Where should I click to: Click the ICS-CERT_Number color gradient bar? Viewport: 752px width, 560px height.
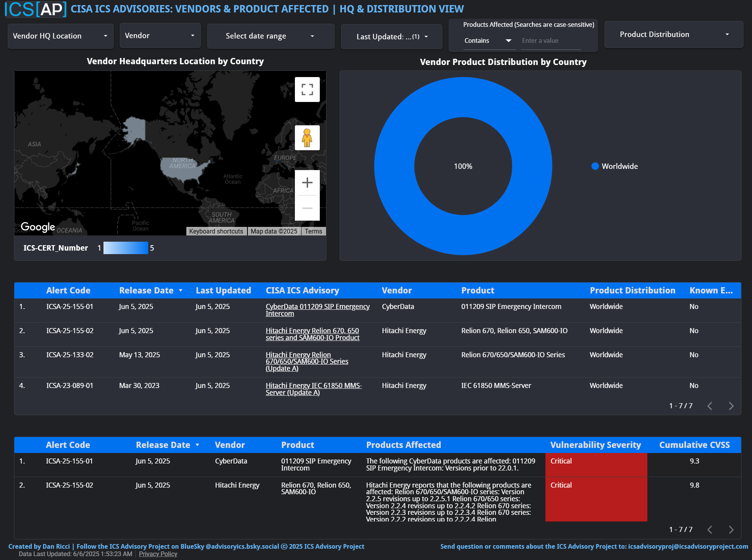[126, 248]
